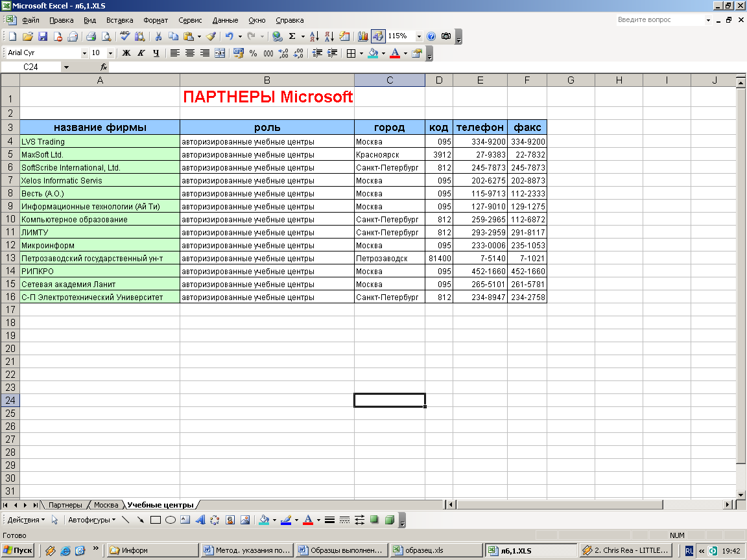Click the Paste clipboard icon

click(x=189, y=36)
